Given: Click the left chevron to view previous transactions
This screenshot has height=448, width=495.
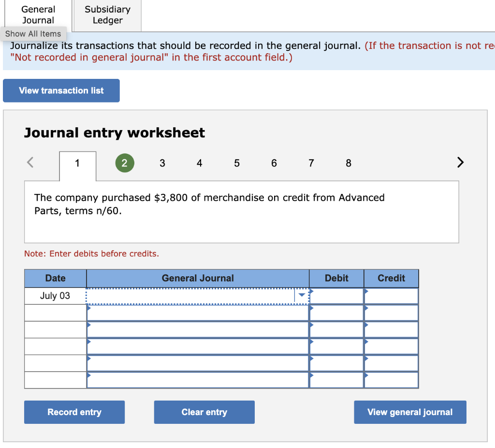Looking at the screenshot, I should (29, 163).
